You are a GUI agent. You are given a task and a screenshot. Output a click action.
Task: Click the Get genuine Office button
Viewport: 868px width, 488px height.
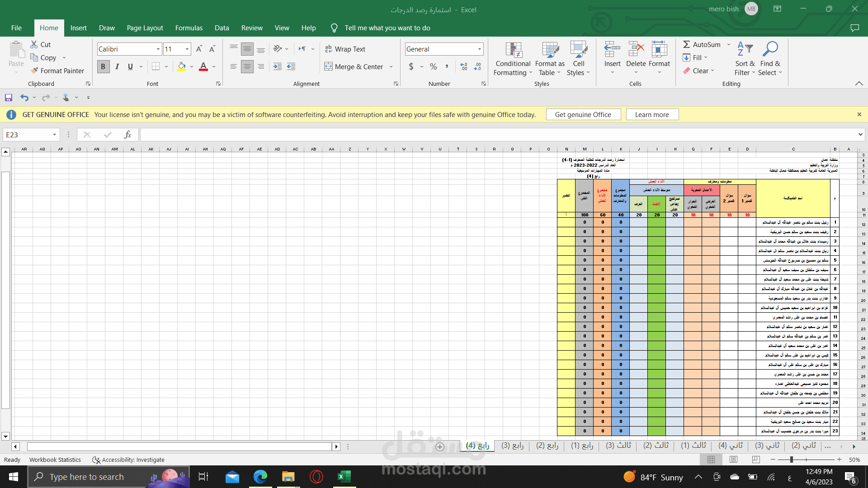[x=583, y=115]
